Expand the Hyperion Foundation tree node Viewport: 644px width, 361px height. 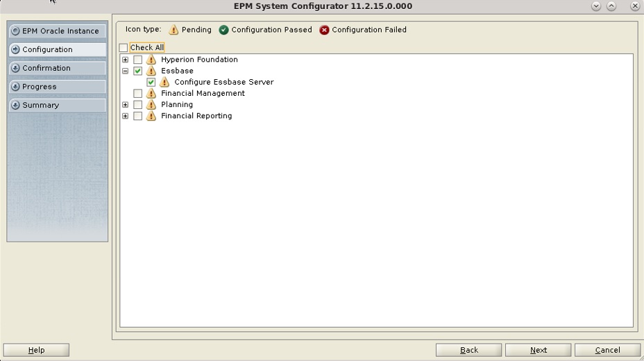pos(126,60)
